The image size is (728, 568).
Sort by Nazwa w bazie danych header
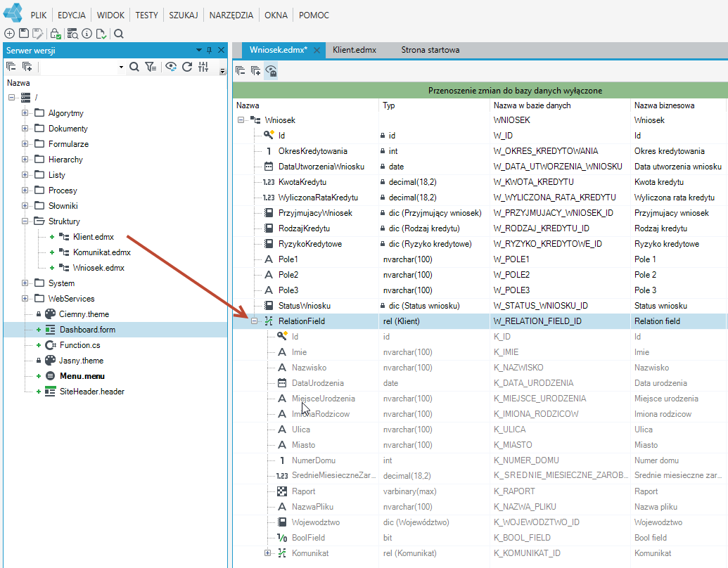[559, 105]
